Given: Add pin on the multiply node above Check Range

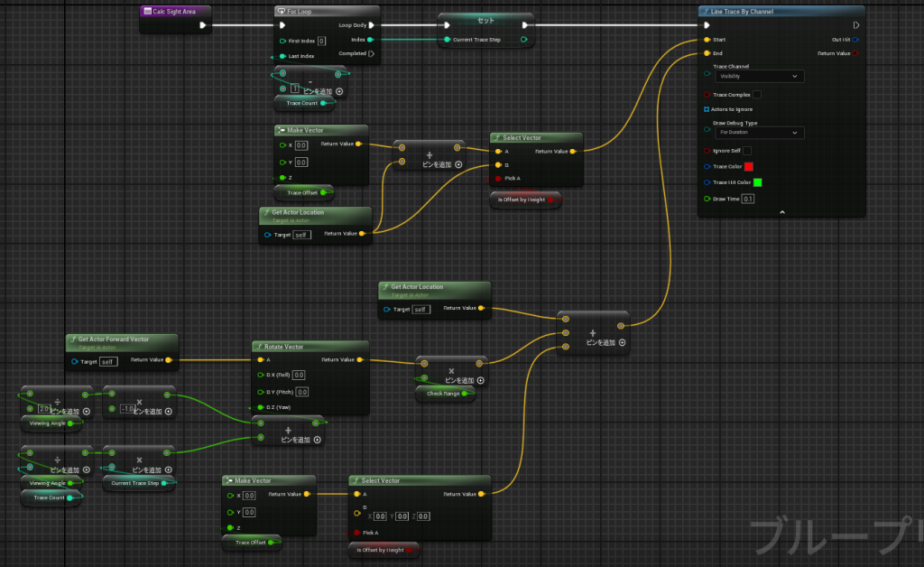Looking at the screenshot, I should [x=481, y=380].
